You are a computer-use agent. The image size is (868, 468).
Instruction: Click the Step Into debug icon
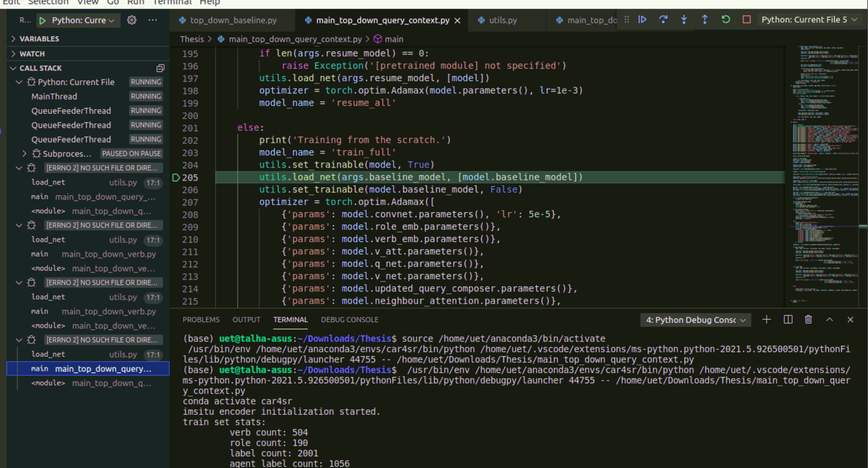point(684,19)
